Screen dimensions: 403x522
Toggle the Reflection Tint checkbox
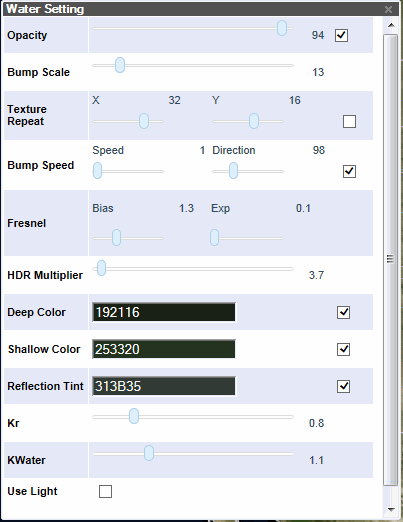click(343, 386)
